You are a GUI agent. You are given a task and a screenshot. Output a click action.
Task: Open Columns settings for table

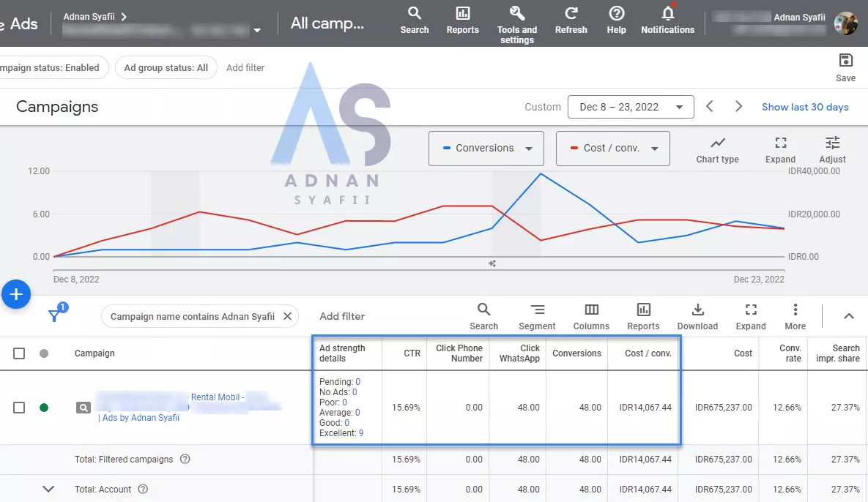tap(591, 310)
